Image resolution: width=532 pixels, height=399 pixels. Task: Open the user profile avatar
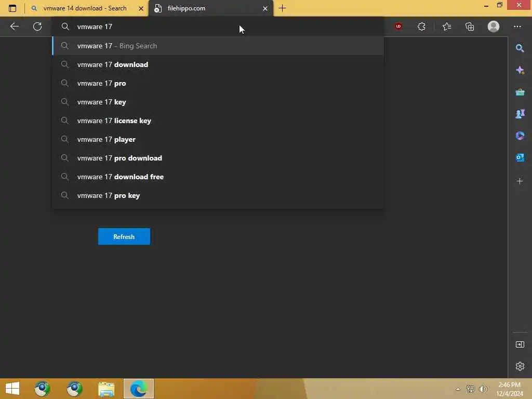pos(494,26)
